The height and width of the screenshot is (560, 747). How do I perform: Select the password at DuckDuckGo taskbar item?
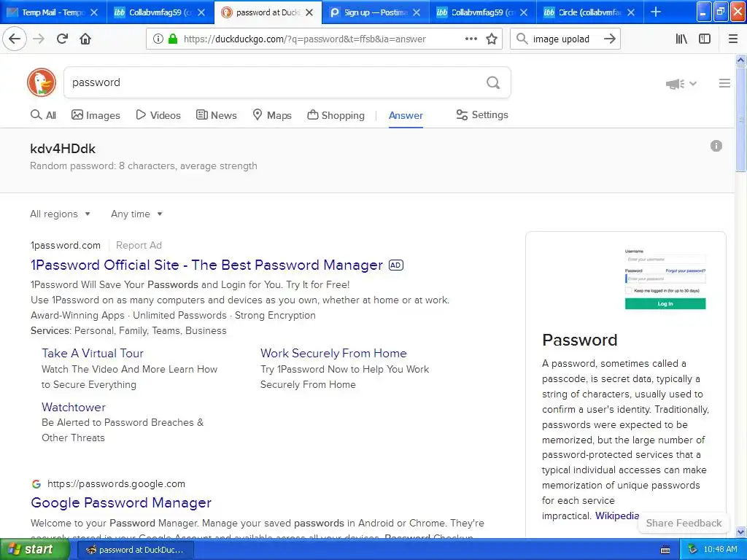(134, 550)
